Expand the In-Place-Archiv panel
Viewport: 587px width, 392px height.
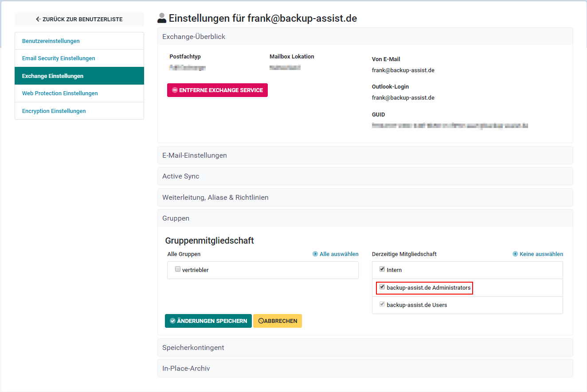click(x=186, y=369)
